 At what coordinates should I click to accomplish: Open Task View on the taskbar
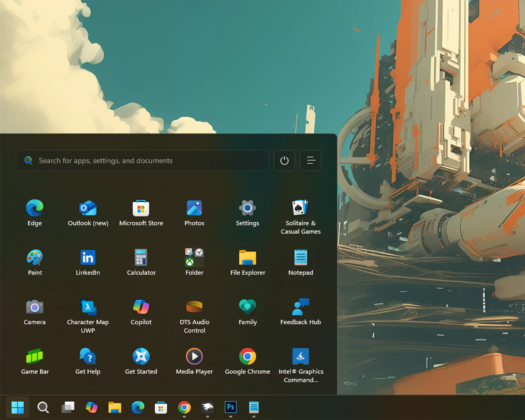tap(68, 407)
